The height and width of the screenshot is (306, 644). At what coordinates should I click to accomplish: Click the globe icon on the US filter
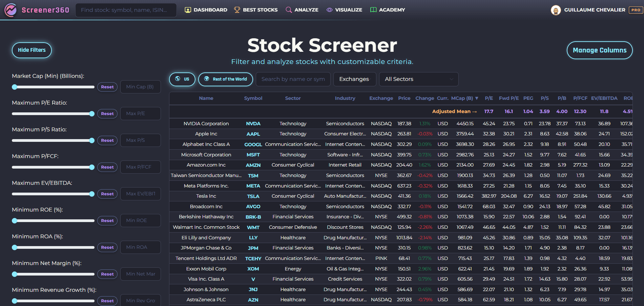pyautogui.click(x=177, y=79)
